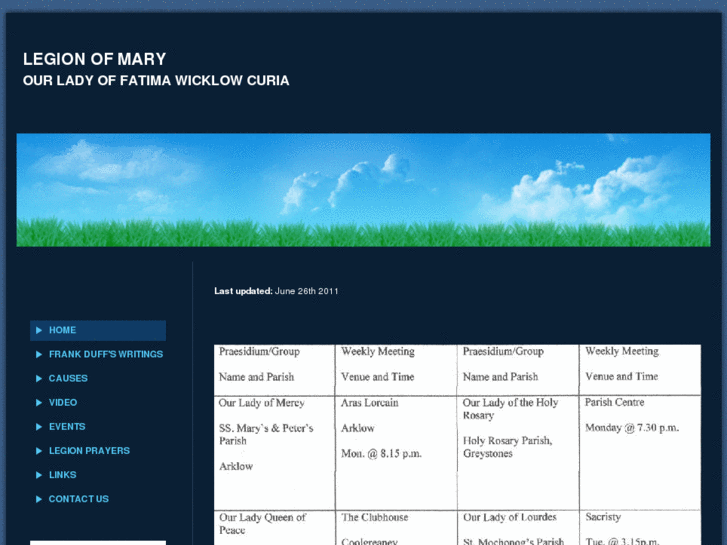Open the Home menu item

[x=98, y=330]
